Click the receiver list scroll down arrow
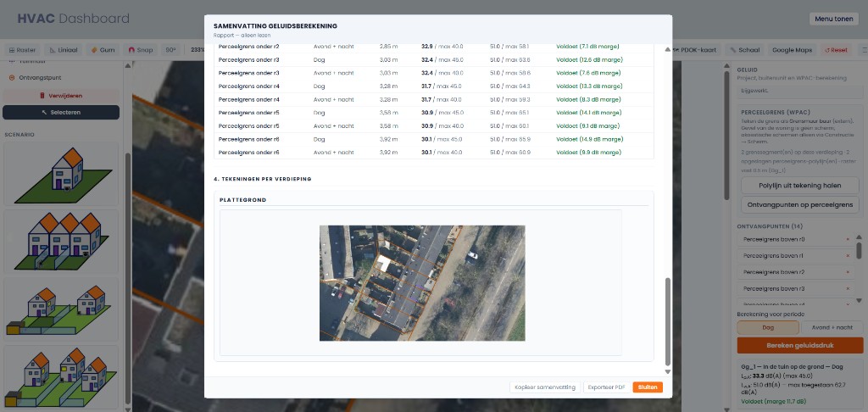 pyautogui.click(x=859, y=300)
